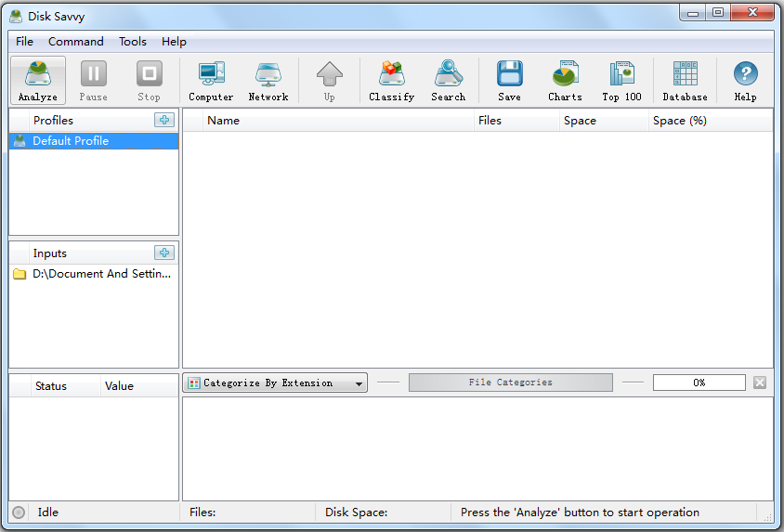
Task: Open the Database tool
Action: [x=685, y=80]
